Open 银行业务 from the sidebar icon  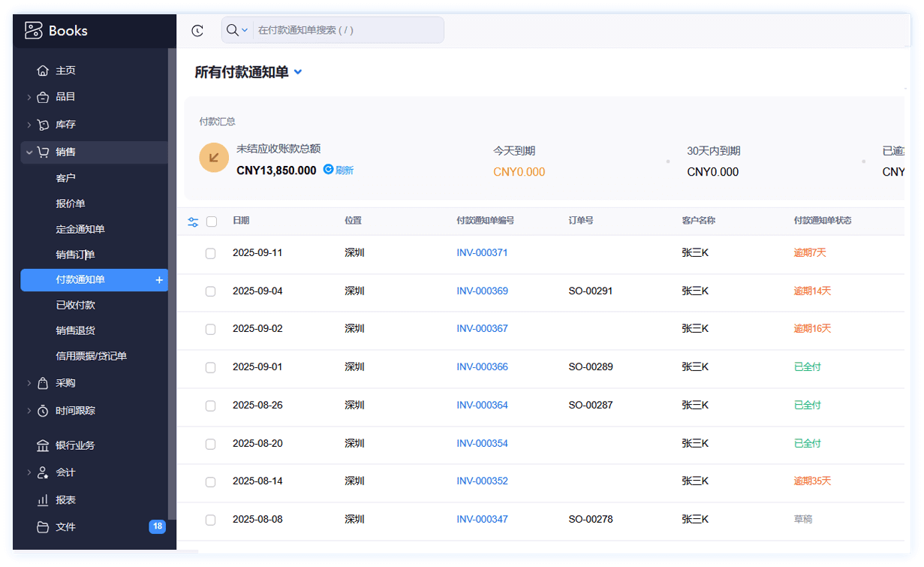click(43, 445)
